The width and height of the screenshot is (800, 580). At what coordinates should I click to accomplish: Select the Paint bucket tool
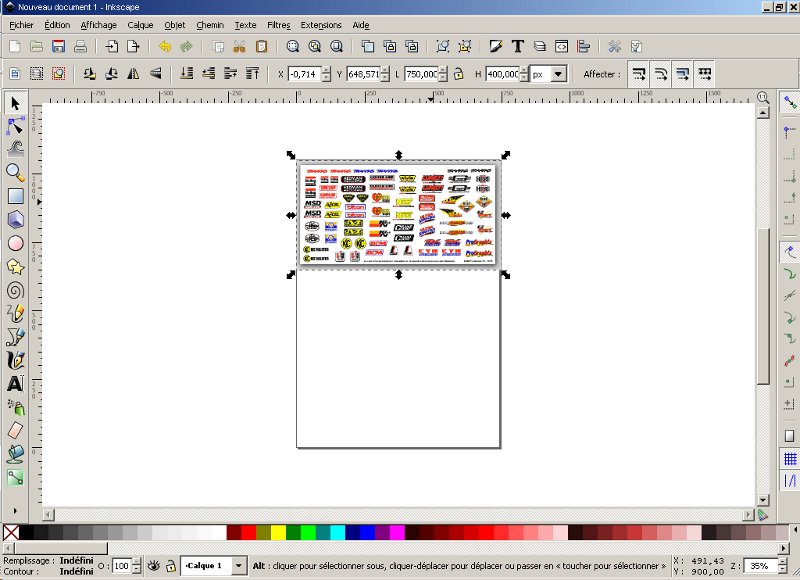15,453
